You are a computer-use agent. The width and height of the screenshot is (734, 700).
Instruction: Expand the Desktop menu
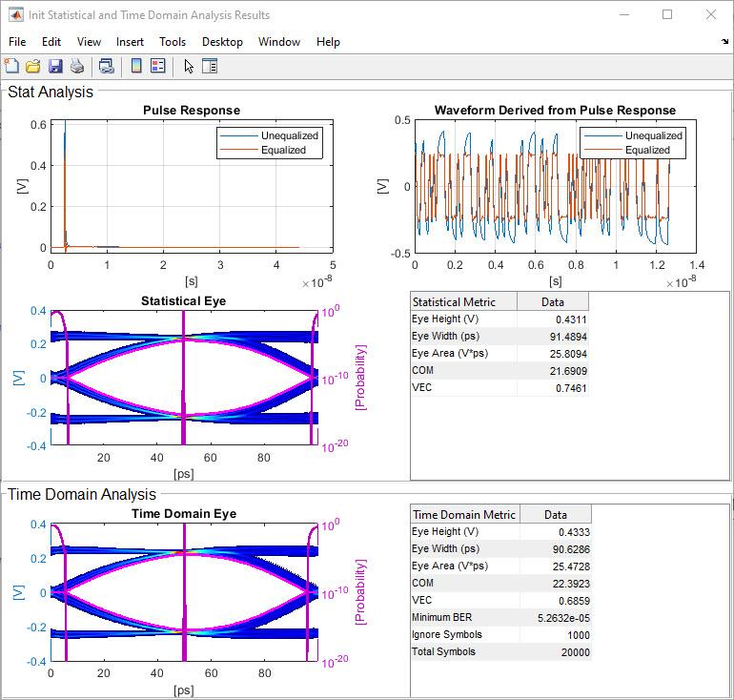[x=222, y=42]
